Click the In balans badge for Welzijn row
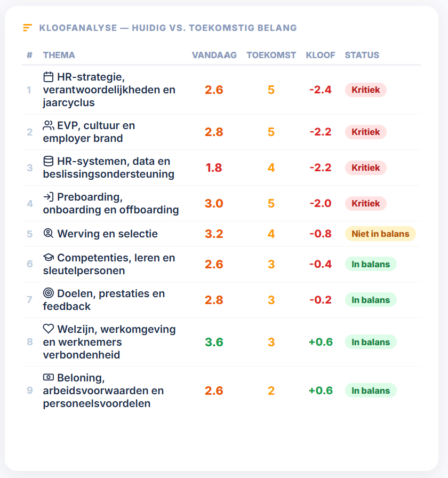This screenshot has width=448, height=478. tap(371, 342)
